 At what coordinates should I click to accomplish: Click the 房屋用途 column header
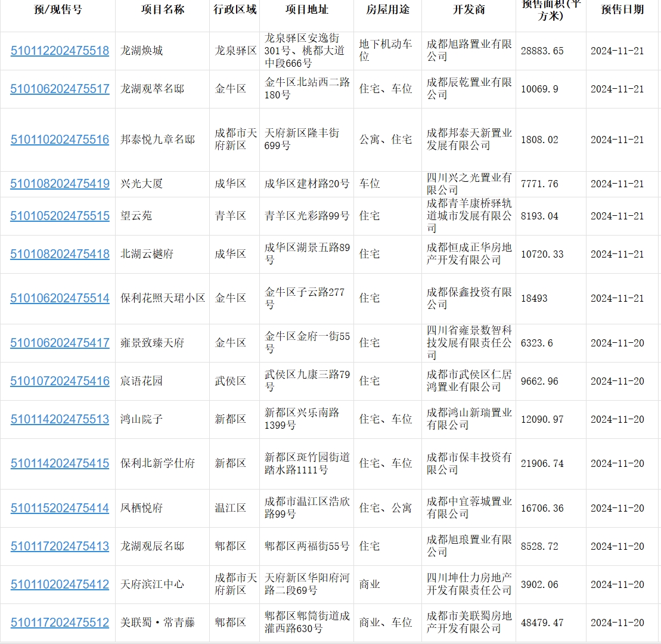388,10
